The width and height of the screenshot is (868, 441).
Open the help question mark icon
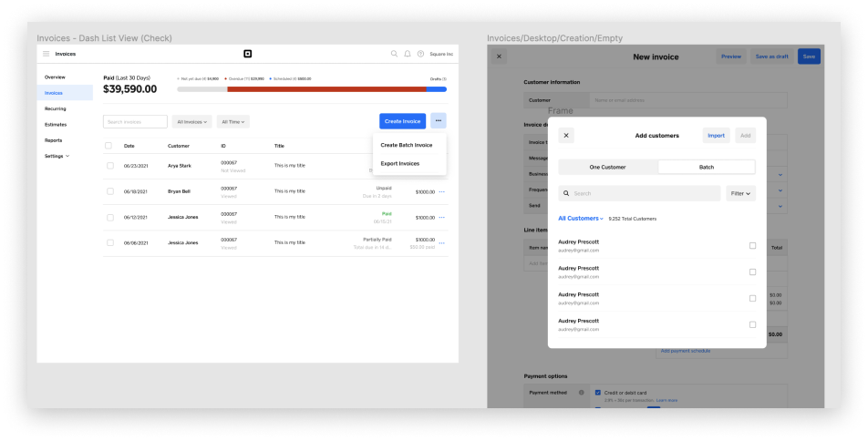pyautogui.click(x=420, y=54)
